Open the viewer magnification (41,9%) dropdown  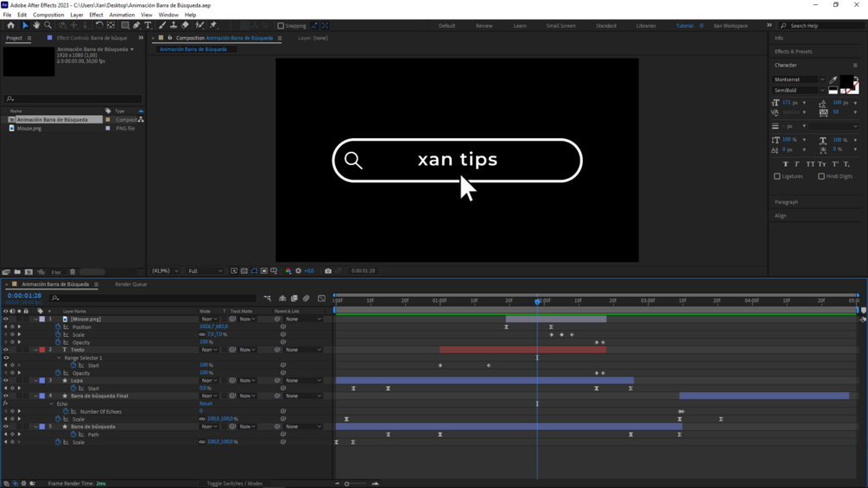pos(166,271)
